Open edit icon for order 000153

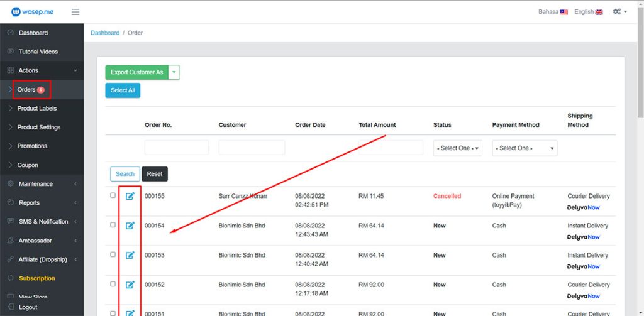[x=130, y=255]
